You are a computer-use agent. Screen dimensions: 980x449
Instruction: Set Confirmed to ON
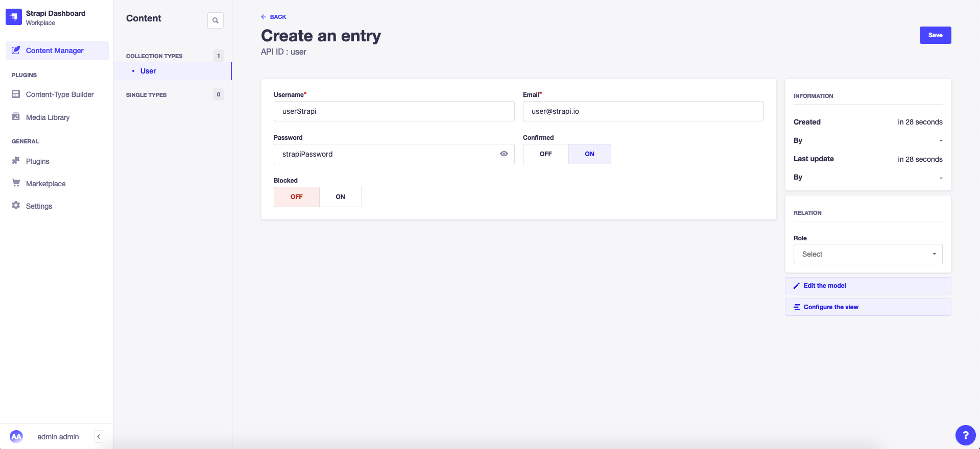pyautogui.click(x=590, y=154)
